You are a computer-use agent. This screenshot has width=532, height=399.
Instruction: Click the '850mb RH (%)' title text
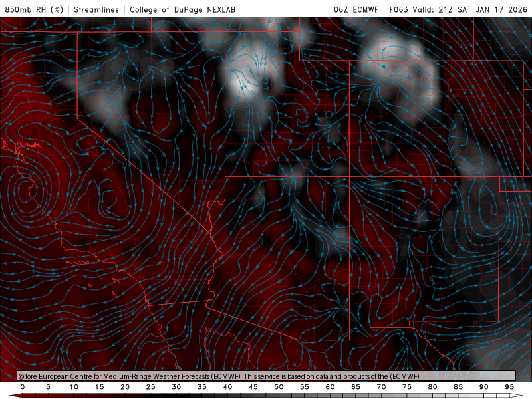click(34, 9)
